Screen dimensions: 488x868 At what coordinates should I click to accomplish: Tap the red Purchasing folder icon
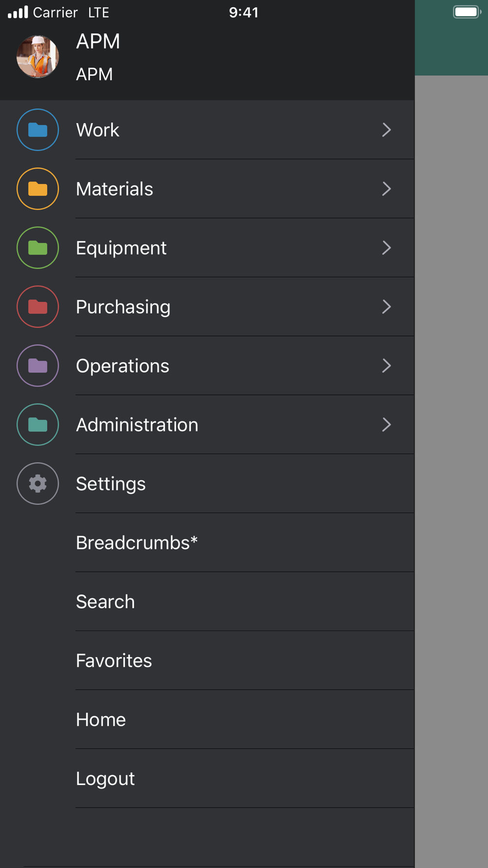[38, 307]
